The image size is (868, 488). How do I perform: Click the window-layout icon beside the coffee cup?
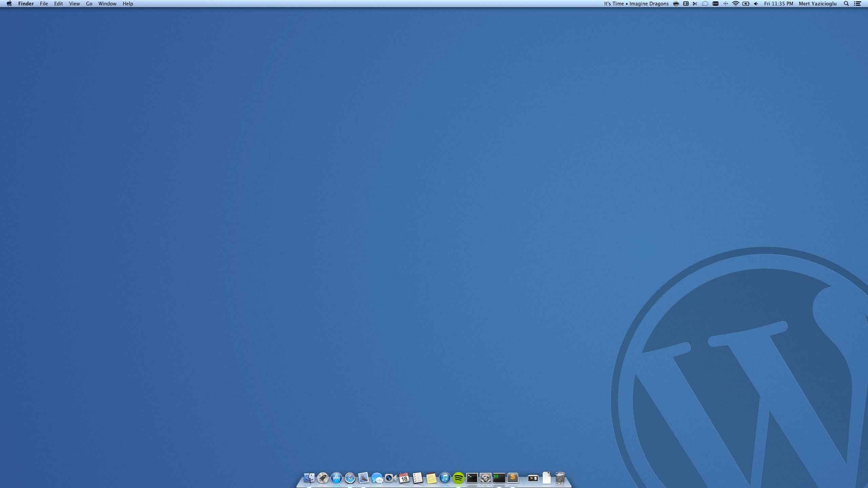coord(686,4)
